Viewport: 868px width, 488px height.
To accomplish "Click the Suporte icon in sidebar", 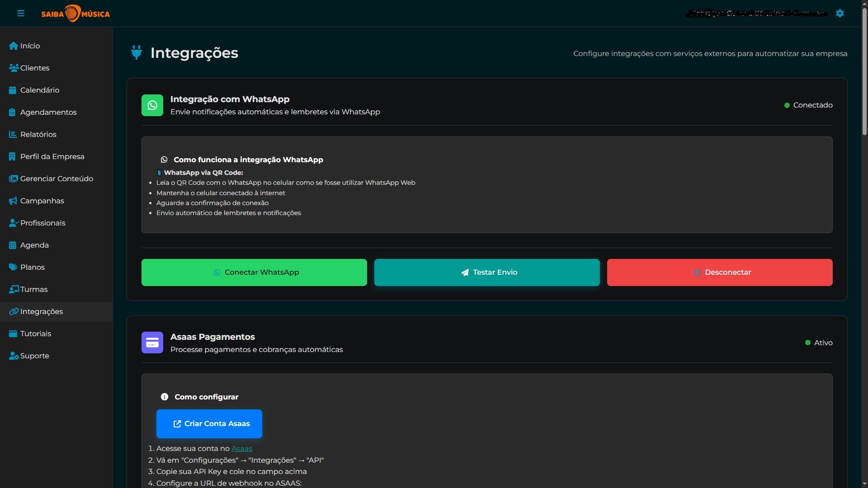I will (x=14, y=356).
